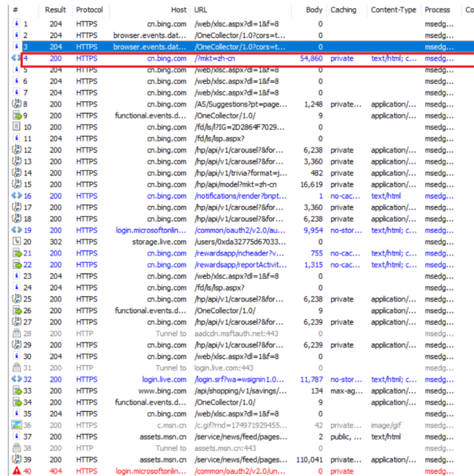Screen dimensions: 474x476
Task: Select aadcdn.msftauth.net:443 tunnel in session 28
Action: click(236, 333)
